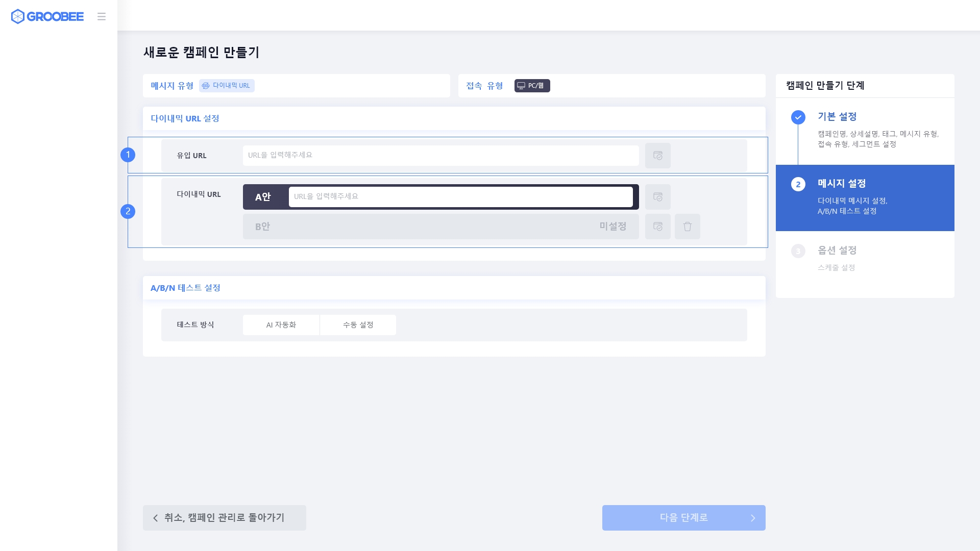Viewport: 980px width, 551px height.
Task: Click the back chevron on cancel button
Action: [156, 518]
